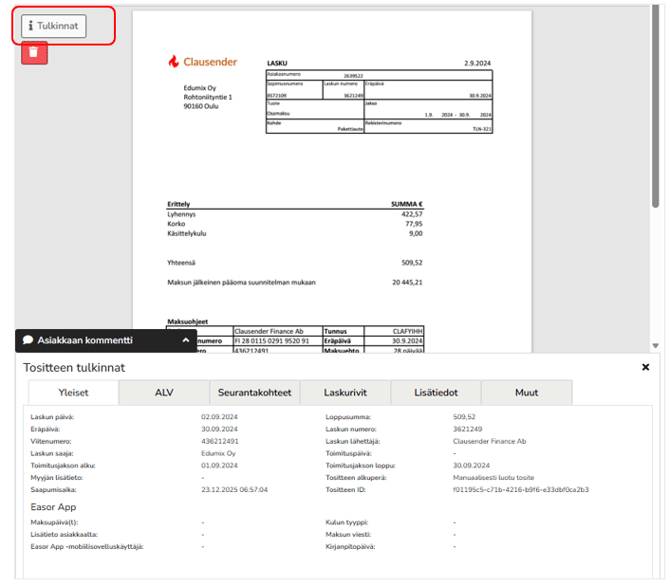Click the Rohtoniityntie 1 address line

[x=208, y=97]
